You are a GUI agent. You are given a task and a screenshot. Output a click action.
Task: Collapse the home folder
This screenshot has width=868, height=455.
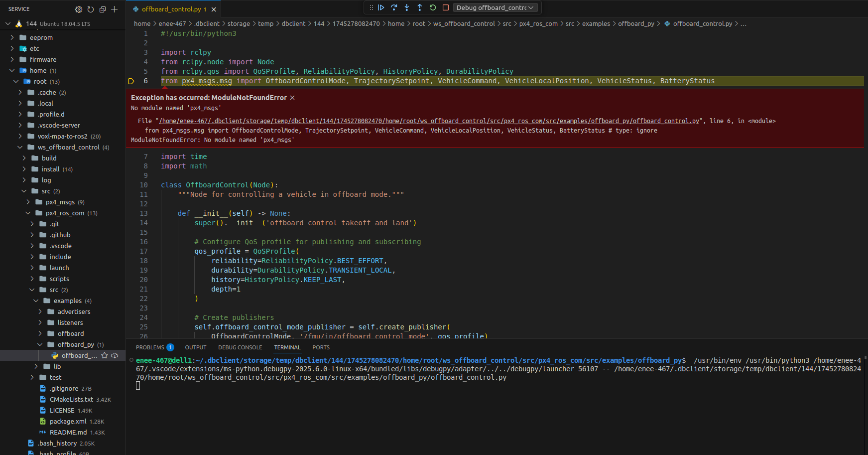pyautogui.click(x=12, y=70)
